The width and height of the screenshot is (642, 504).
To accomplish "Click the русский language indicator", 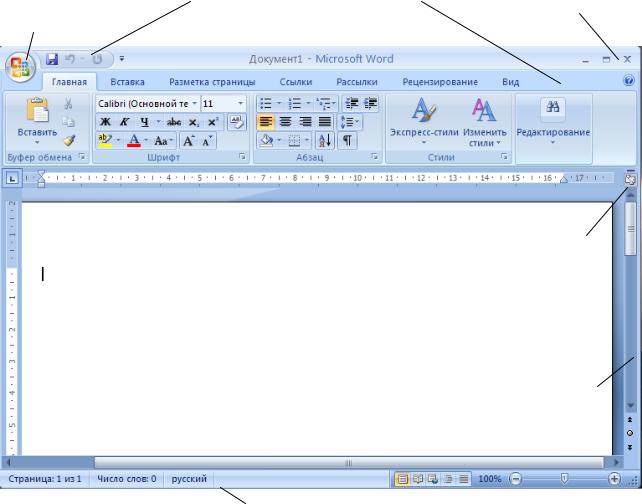I will click(189, 479).
